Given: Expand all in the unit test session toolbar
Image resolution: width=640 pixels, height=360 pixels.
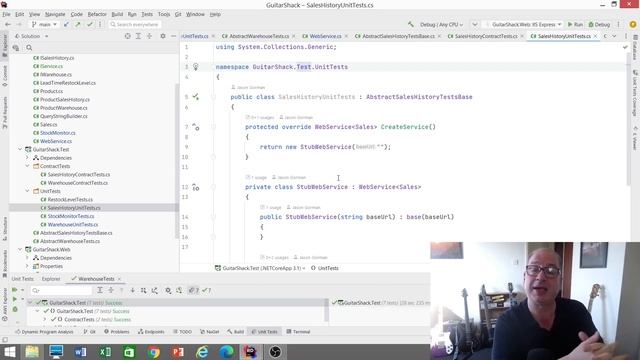Looking at the screenshot, I should point(100,290).
